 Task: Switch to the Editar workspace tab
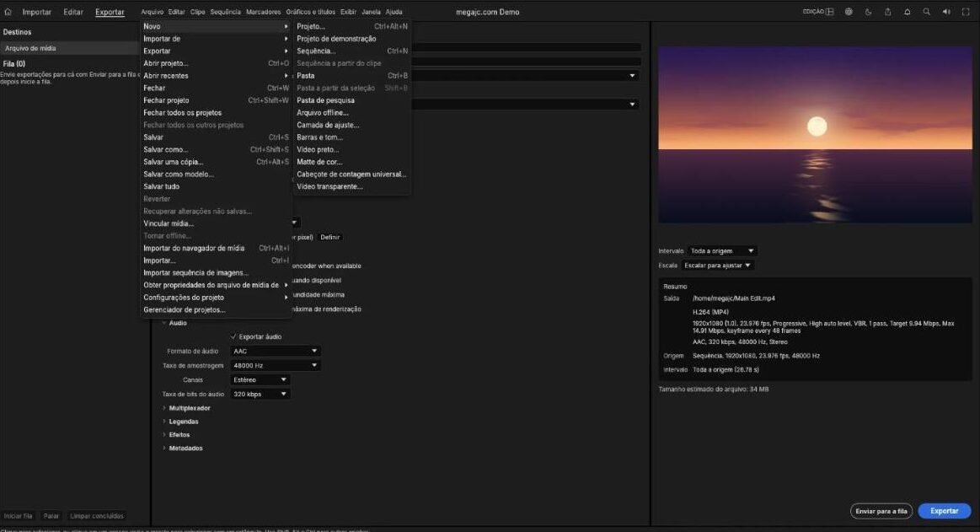[73, 12]
